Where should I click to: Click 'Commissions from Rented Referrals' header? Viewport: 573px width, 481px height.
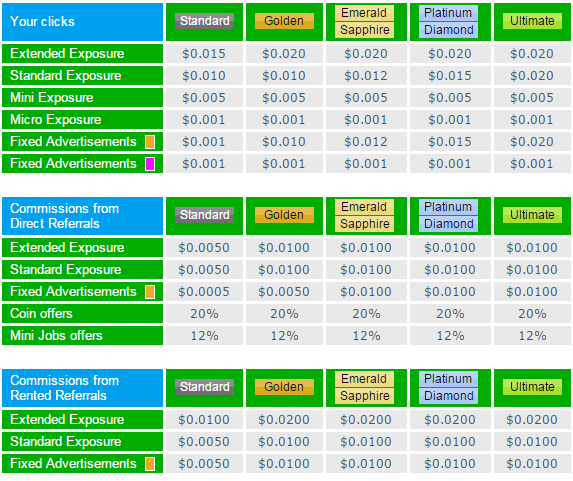[x=82, y=388]
